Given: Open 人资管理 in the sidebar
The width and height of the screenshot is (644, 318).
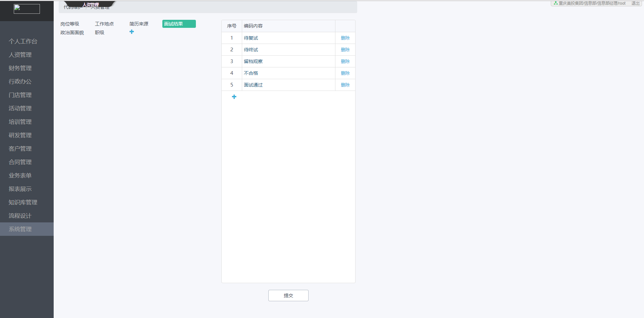Looking at the screenshot, I should (20, 55).
